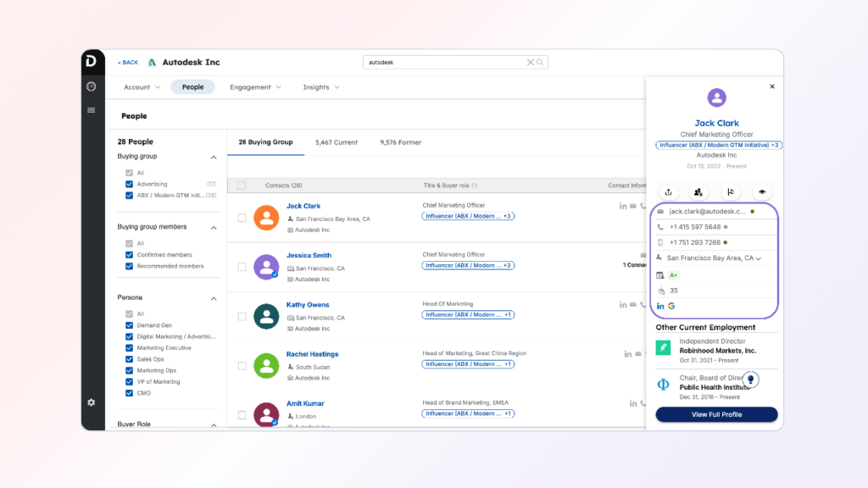Click the add-to-group people icon in the panel
This screenshot has height=488, width=868.
click(x=698, y=192)
